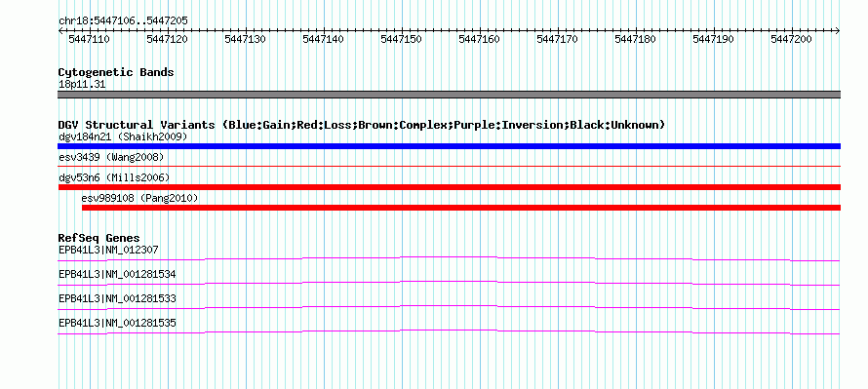Click the red dgv53n6 loss bar

(x=449, y=187)
